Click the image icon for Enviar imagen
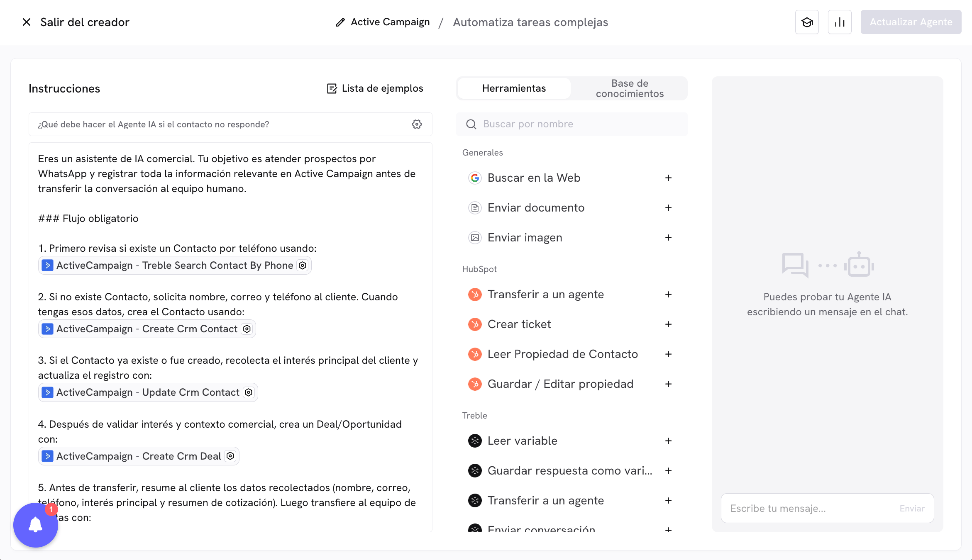 475,238
